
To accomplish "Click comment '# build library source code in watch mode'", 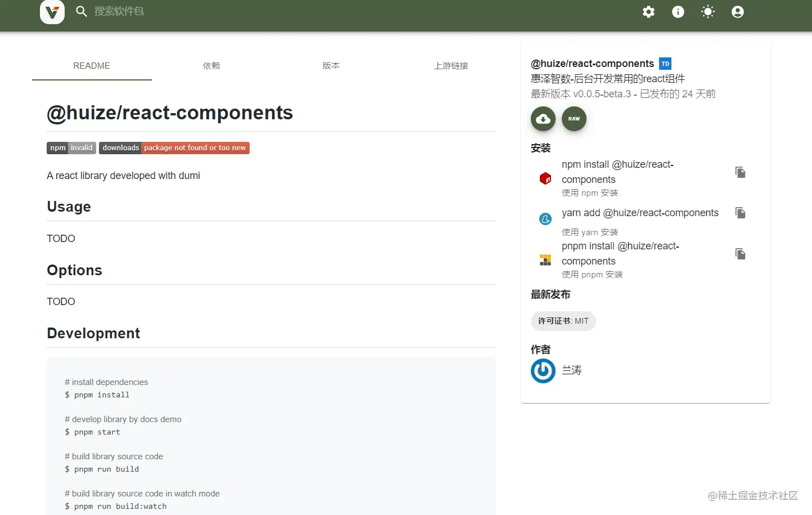I will click(142, 494).
